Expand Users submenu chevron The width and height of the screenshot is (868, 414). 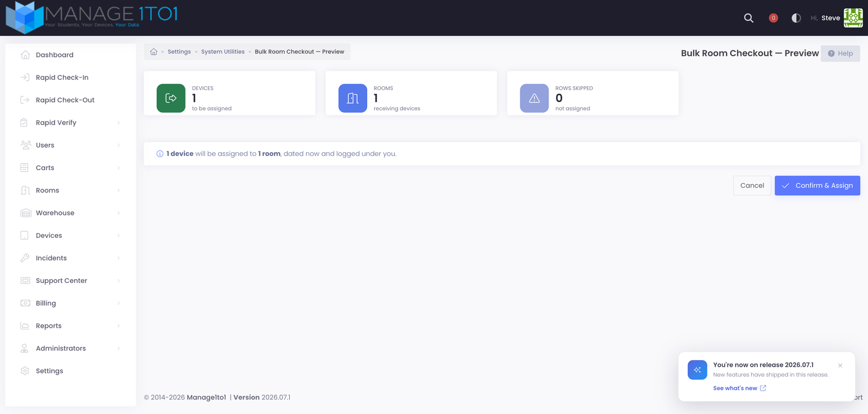[x=118, y=145]
